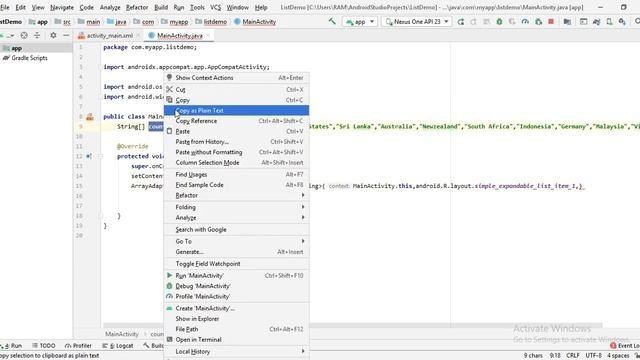The width and height of the screenshot is (640, 360).
Task: Expand the Folding submenu
Action: (236, 207)
